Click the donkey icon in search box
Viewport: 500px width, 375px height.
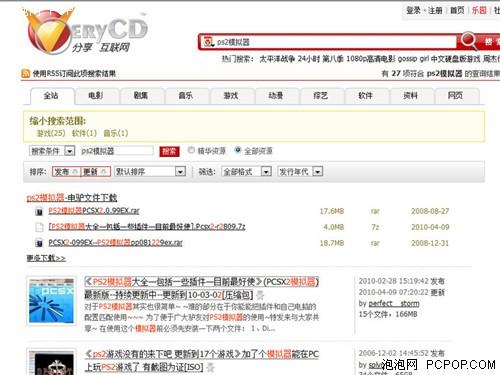(209, 42)
